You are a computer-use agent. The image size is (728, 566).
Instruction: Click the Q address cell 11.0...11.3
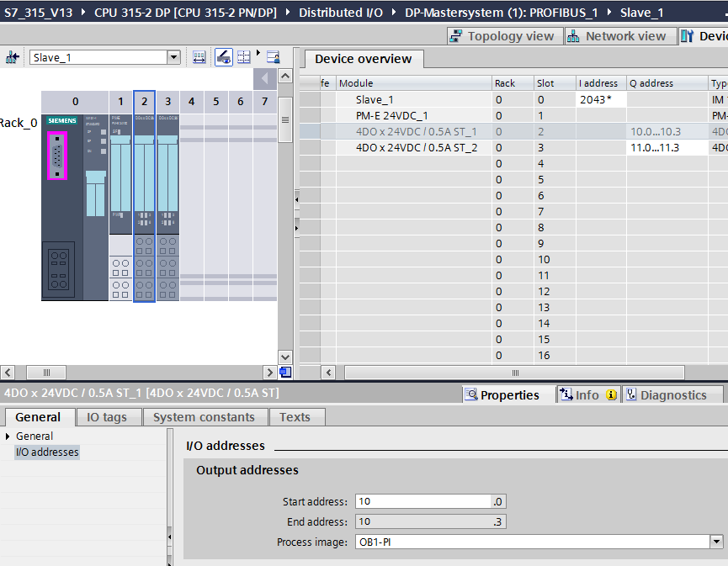667,147
